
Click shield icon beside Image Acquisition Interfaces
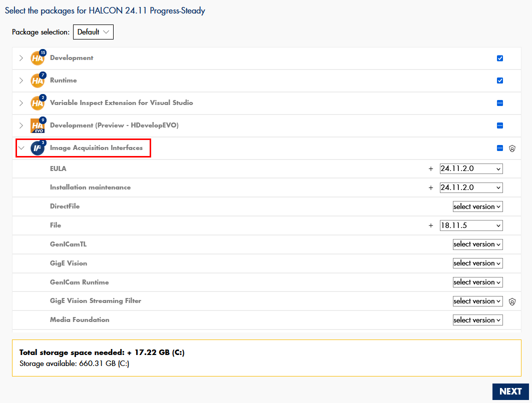tap(512, 148)
